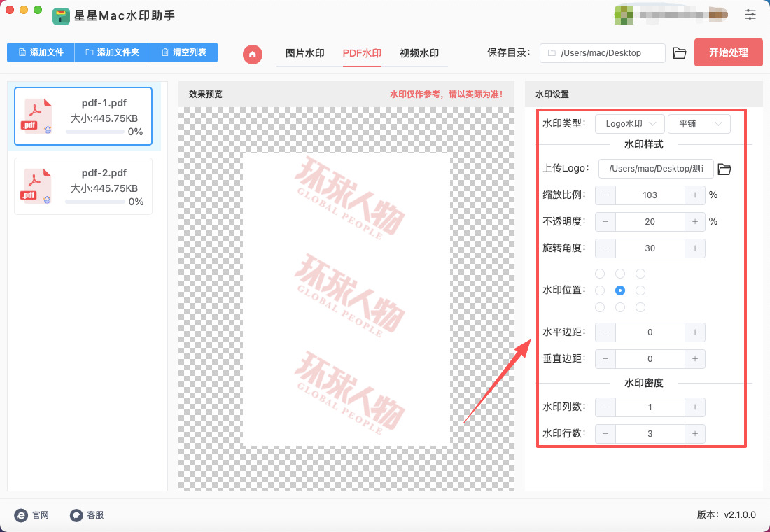
Task: Increase 缩放比例 with plus button
Action: click(x=694, y=195)
